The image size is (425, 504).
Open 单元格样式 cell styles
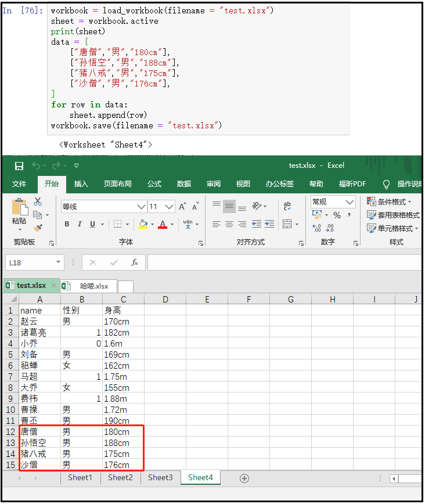click(x=392, y=229)
